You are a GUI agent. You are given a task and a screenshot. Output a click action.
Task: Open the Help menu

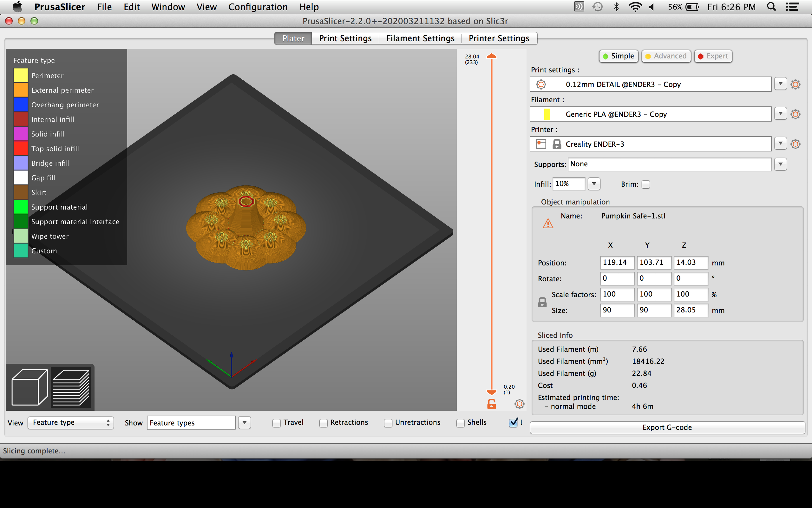(309, 7)
